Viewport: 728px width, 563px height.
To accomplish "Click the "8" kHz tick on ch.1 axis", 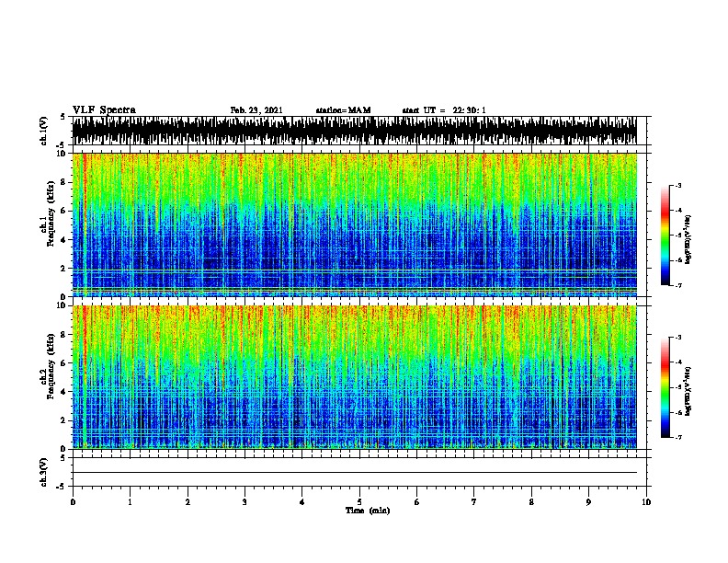I will (63, 182).
